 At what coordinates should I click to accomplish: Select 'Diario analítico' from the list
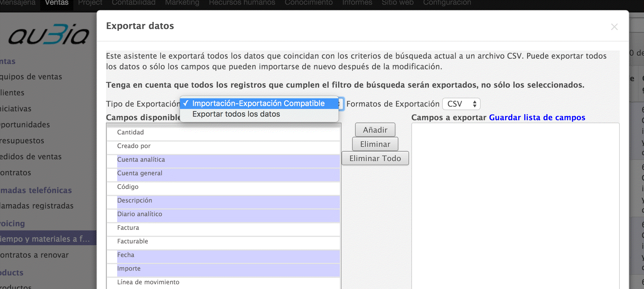140,214
